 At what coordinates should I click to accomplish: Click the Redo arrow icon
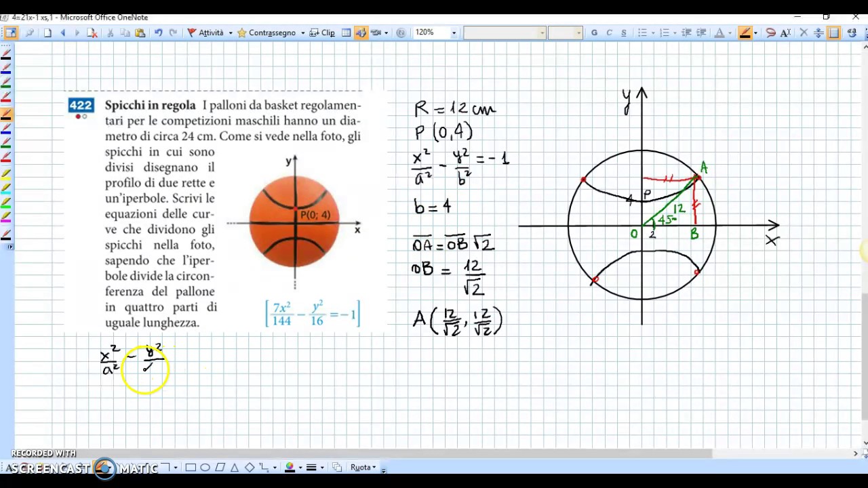coord(173,33)
